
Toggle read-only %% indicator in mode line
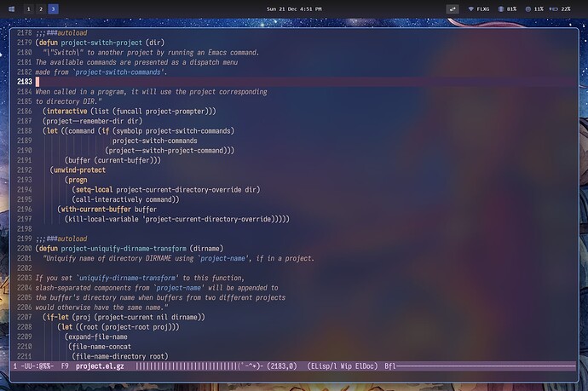(45, 366)
